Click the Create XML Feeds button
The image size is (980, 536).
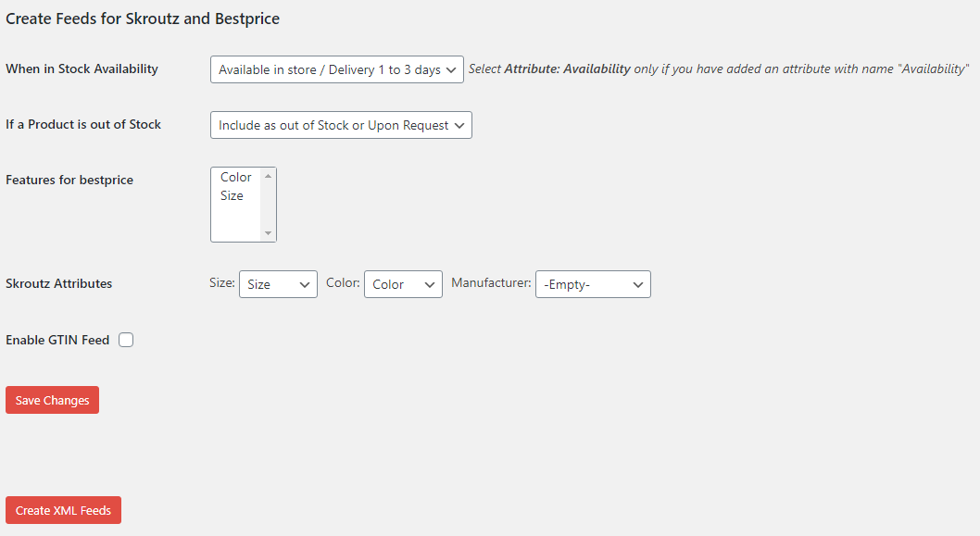tap(63, 510)
